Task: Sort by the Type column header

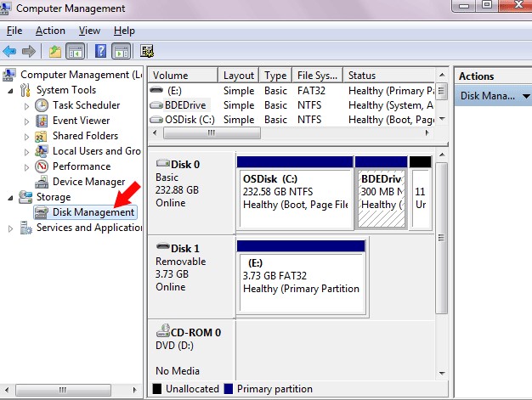Action: click(x=275, y=76)
